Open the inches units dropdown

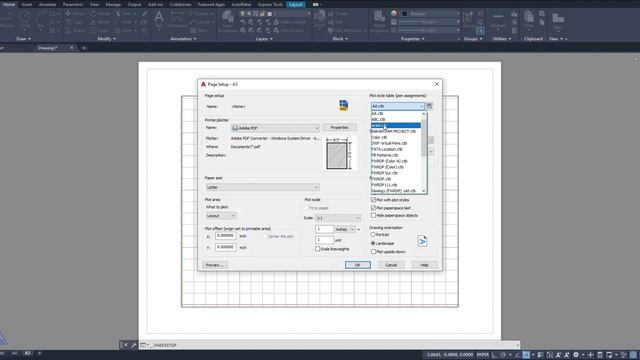click(x=345, y=229)
